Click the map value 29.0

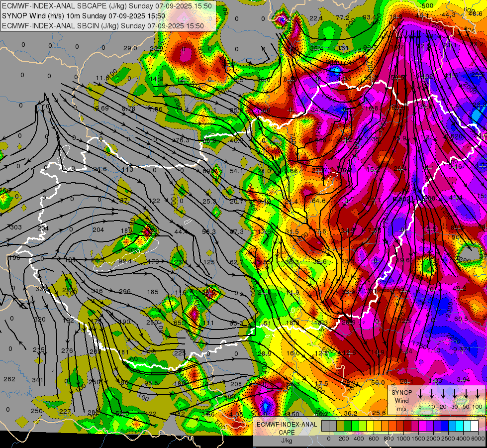pyautogui.click(x=130, y=48)
